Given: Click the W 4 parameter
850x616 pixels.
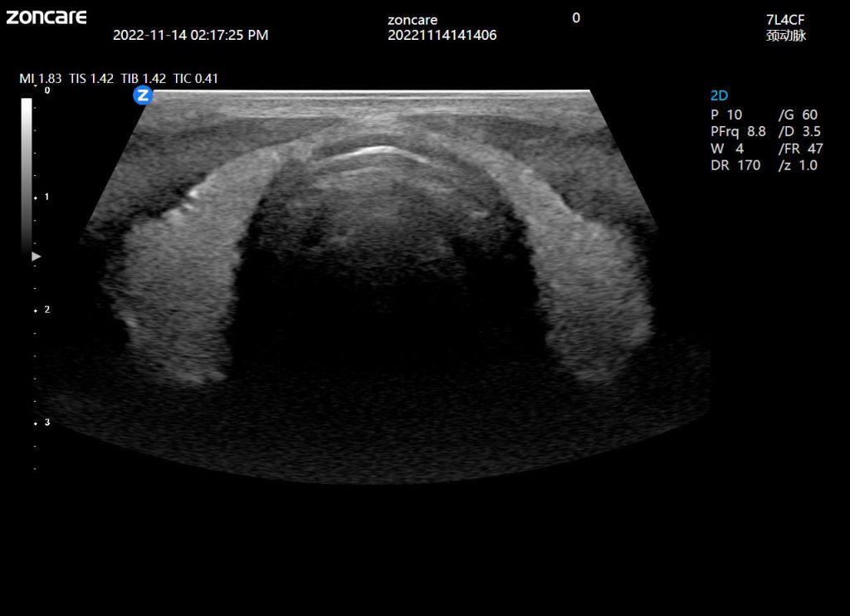Looking at the screenshot, I should tap(727, 149).
